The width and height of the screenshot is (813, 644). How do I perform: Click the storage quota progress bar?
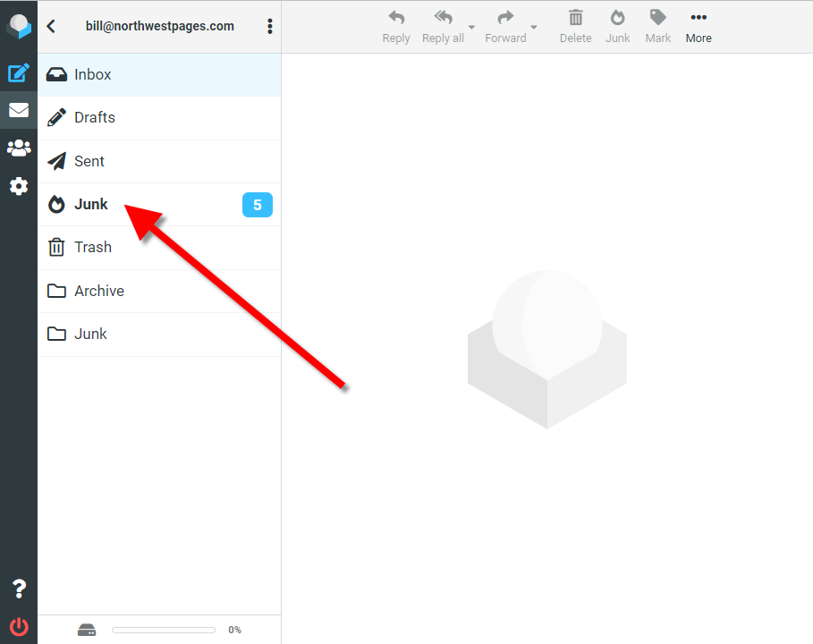coord(164,630)
